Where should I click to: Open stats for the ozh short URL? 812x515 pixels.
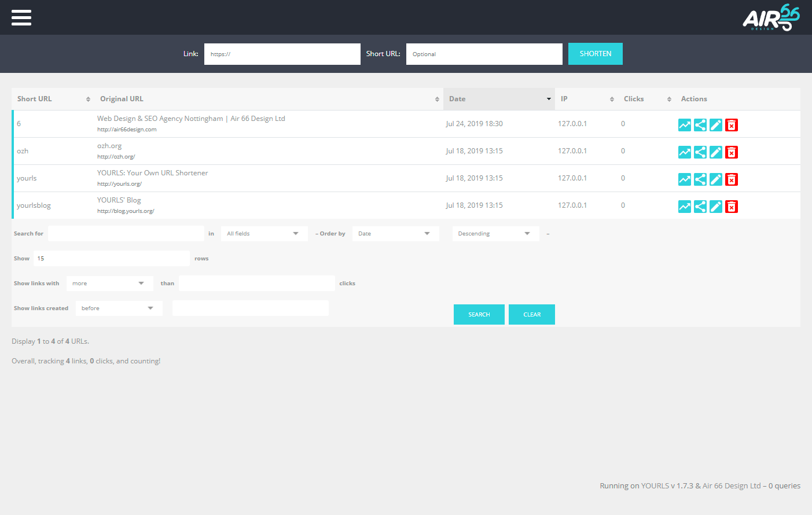coord(684,152)
